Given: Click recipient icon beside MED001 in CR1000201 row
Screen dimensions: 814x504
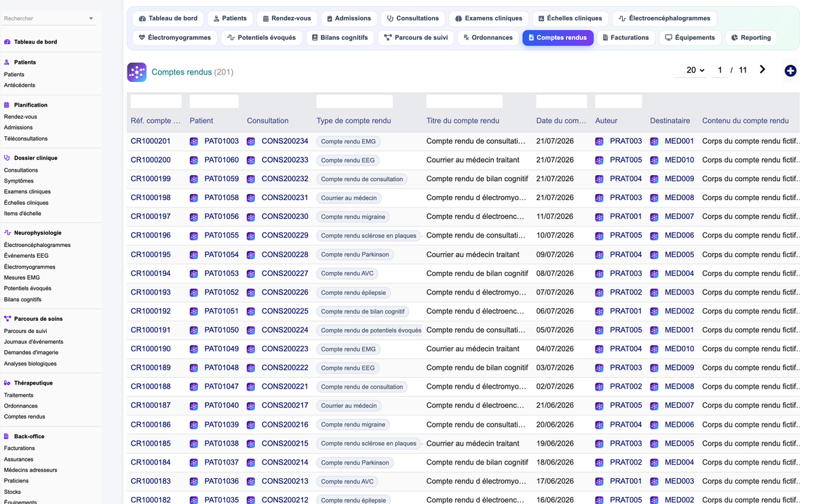Looking at the screenshot, I should click(654, 142).
